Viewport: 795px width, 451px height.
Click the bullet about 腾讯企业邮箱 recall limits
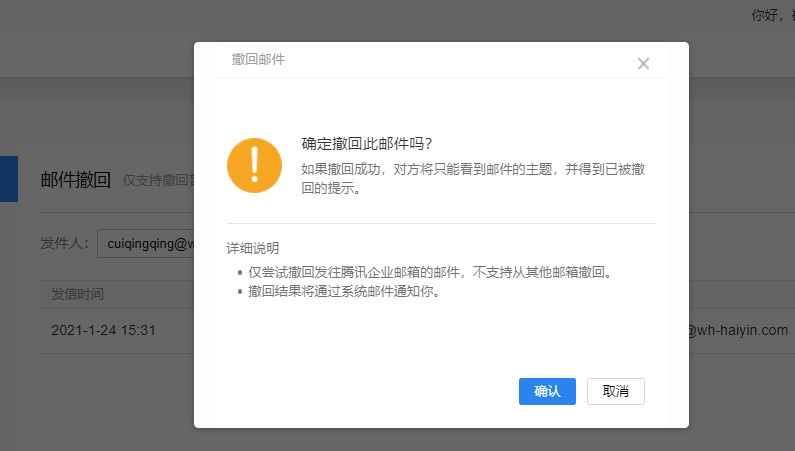[429, 272]
